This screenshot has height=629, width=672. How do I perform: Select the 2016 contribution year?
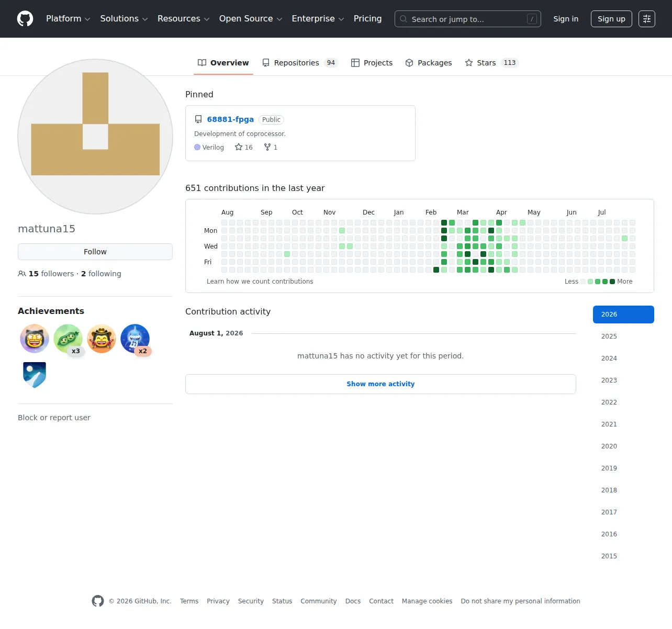(623, 534)
